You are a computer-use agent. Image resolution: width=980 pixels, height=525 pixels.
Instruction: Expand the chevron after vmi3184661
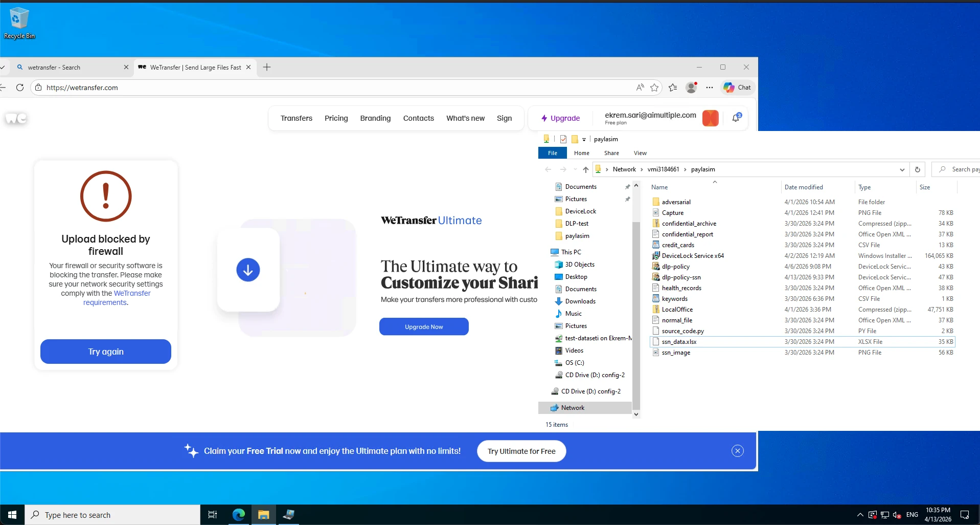(685, 169)
